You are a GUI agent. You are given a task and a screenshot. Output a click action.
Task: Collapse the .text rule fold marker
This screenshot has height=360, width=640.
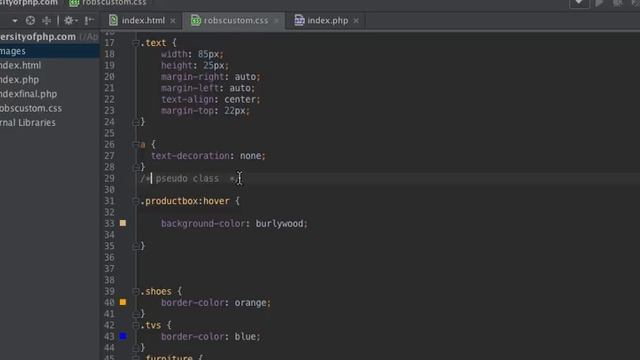click(136, 43)
